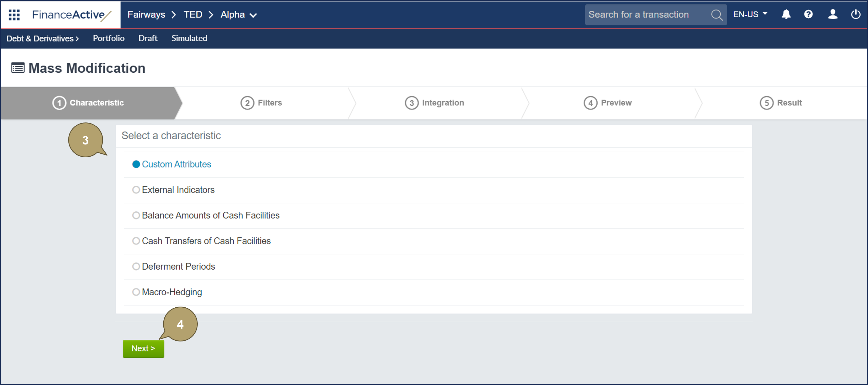Screen dimensions: 868x385
Task: Go to the Filters wizard step
Action: tap(261, 103)
